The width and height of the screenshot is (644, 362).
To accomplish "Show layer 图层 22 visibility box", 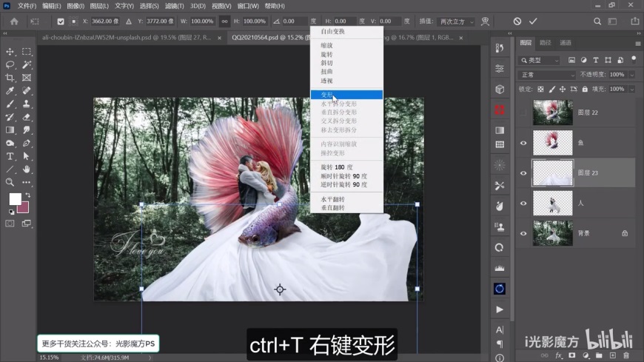I will coord(523,113).
